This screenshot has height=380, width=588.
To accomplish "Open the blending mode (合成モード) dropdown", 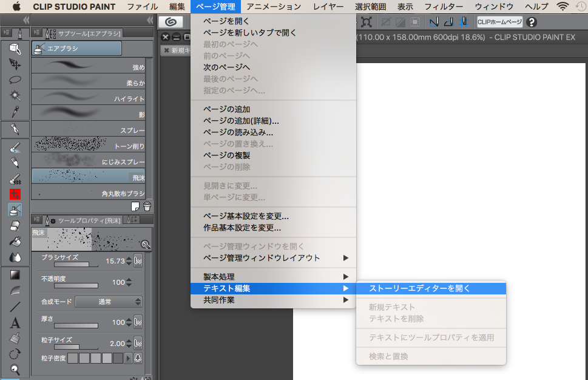I will (x=109, y=302).
